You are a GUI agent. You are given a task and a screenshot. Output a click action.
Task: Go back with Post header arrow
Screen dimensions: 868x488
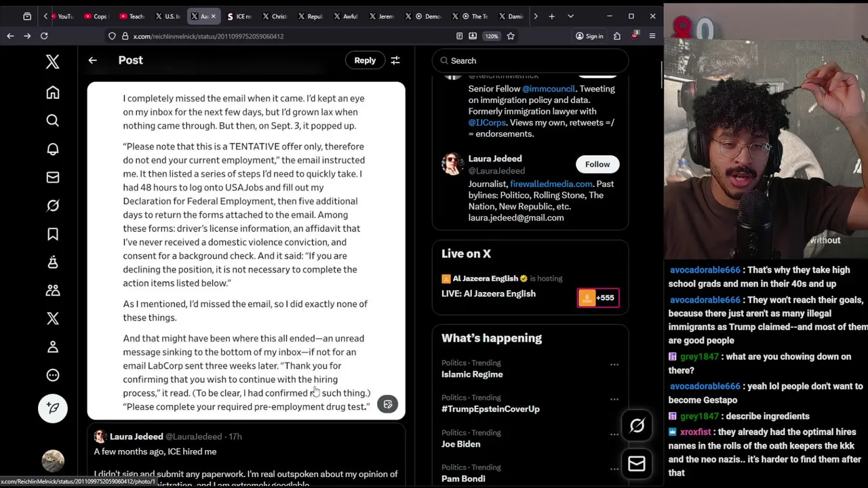(93, 60)
